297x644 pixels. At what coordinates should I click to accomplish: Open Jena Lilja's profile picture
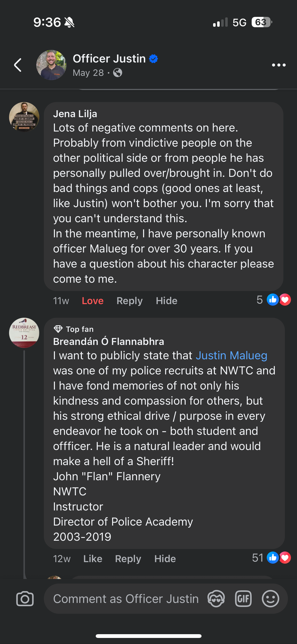coord(24,117)
